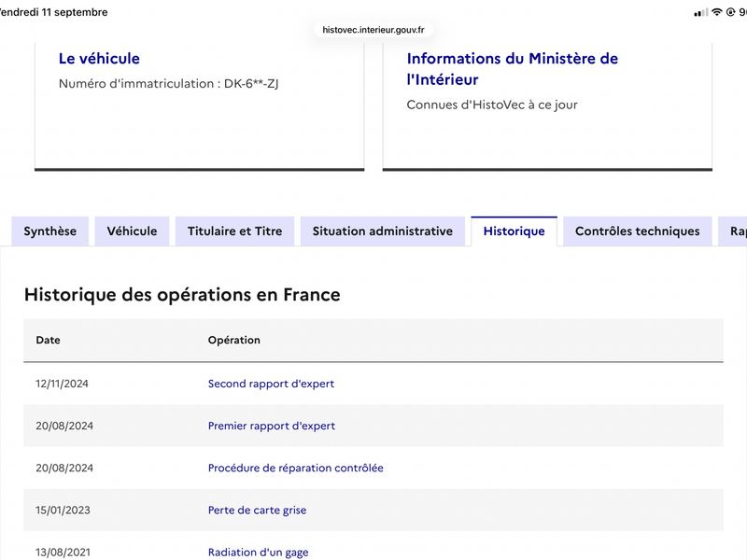Tap the Wi-Fi status icon
Screen dimensions: 747x560
pyautogui.click(x=717, y=12)
